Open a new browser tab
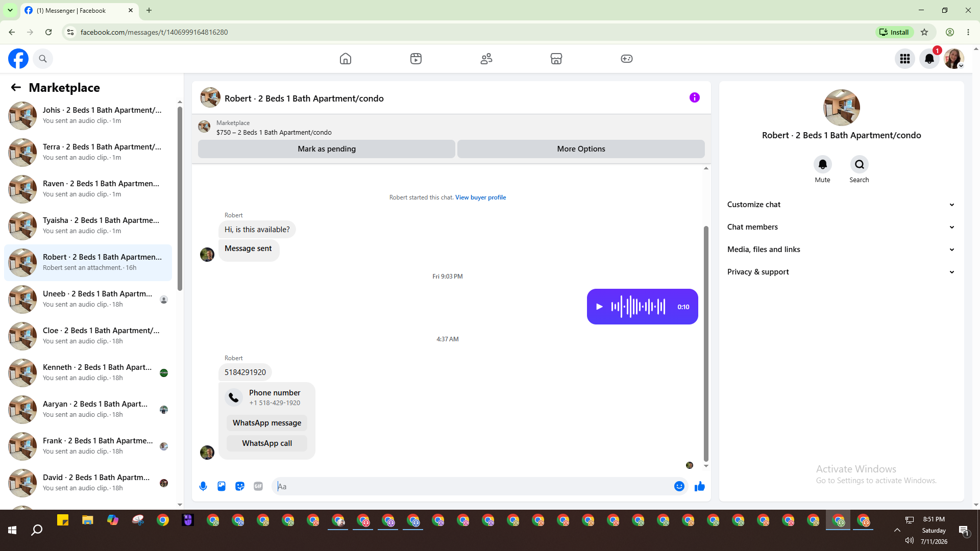 tap(149, 10)
